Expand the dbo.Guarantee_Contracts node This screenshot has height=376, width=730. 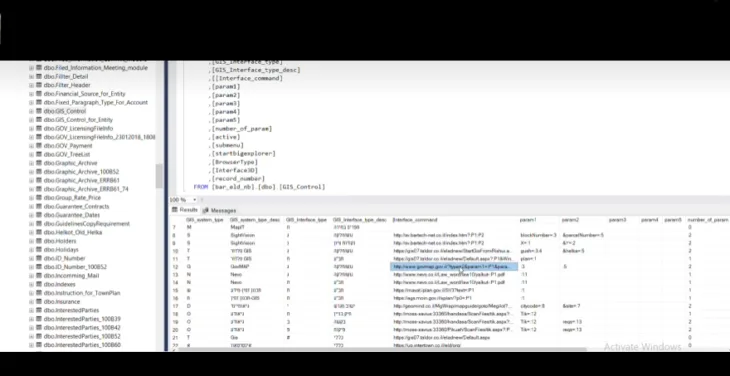point(31,207)
